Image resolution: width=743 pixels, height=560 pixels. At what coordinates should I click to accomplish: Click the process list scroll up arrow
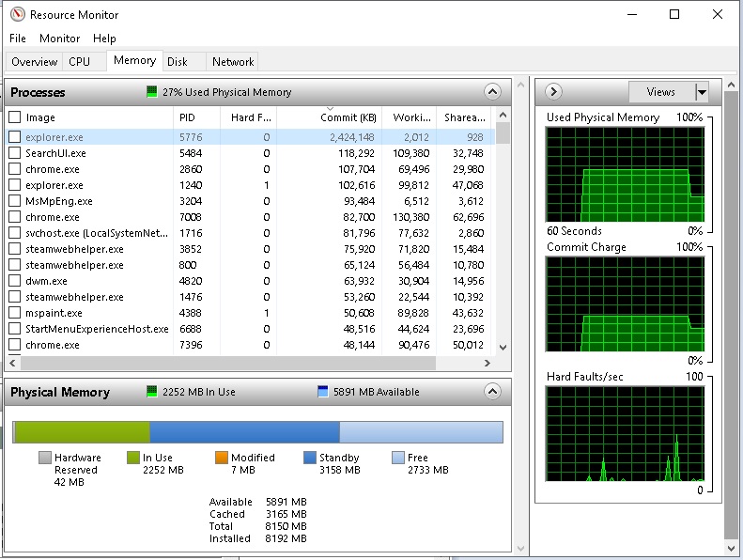(503, 116)
